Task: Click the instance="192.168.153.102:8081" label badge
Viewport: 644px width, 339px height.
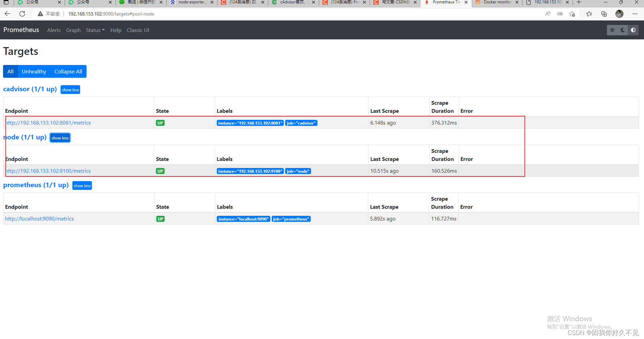Action: click(250, 123)
